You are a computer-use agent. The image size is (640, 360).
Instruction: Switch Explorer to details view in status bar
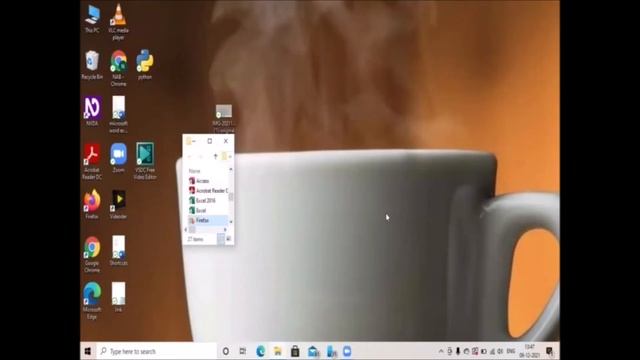(221, 239)
